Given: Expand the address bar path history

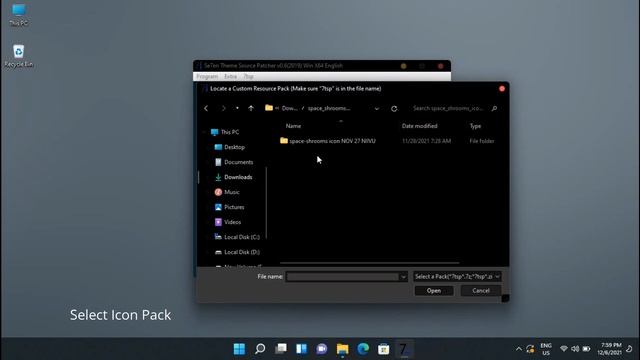Looking at the screenshot, I should pyautogui.click(x=377, y=109).
